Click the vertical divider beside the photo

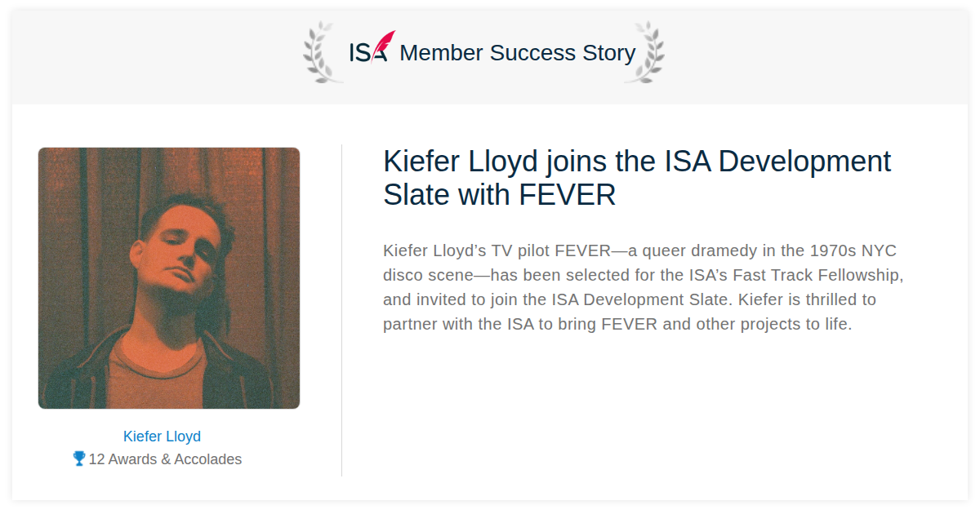pos(341,310)
